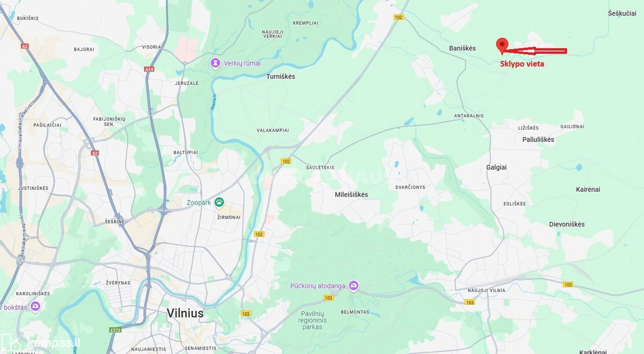The height and width of the screenshot is (354, 644).
Task: Click the 102 route badge near Saulėtekis
Action: tap(286, 161)
